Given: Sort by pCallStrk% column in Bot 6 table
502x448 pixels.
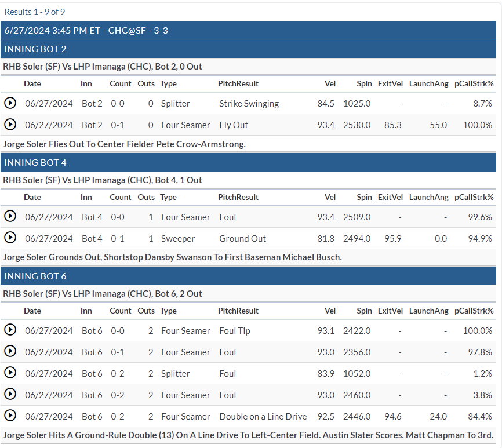Looking at the screenshot, I should coord(474,311).
